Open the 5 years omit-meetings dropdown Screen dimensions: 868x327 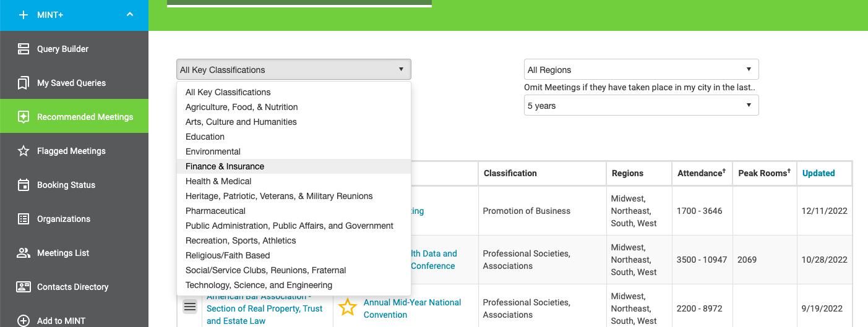pyautogui.click(x=641, y=106)
